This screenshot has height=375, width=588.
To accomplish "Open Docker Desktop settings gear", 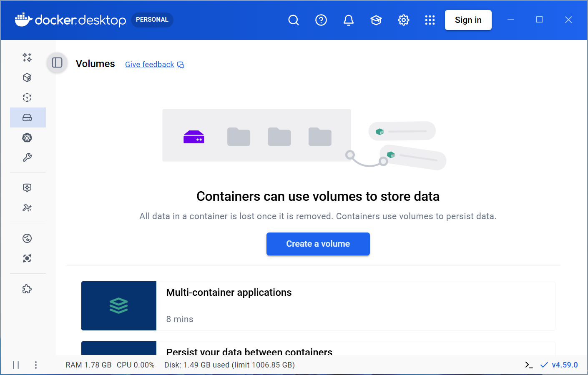I will tap(404, 20).
